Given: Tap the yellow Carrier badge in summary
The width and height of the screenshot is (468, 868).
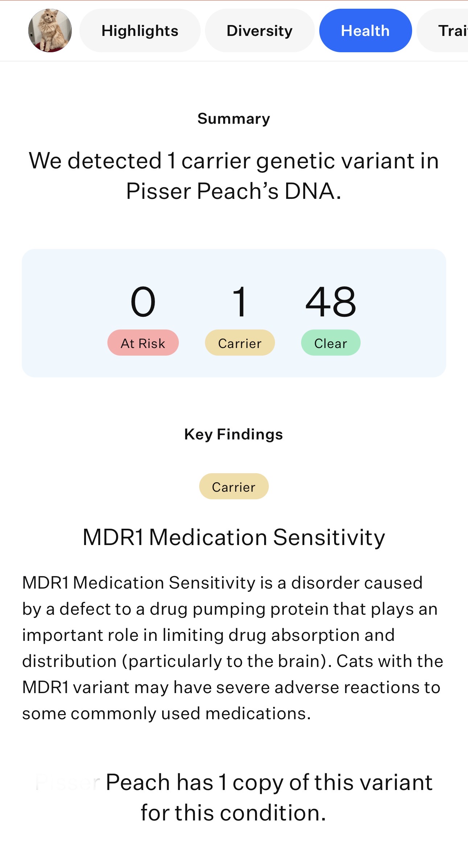Looking at the screenshot, I should [240, 343].
